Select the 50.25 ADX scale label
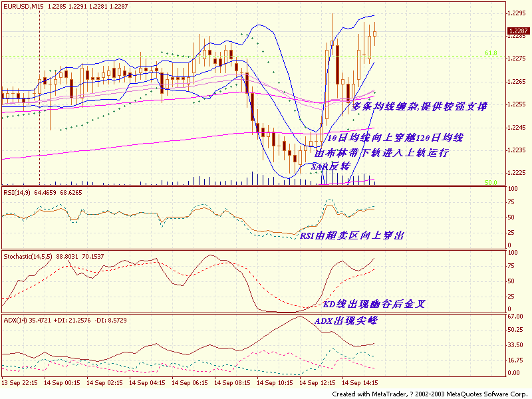Image resolution: width=532 pixels, height=399 pixels. coord(515,330)
